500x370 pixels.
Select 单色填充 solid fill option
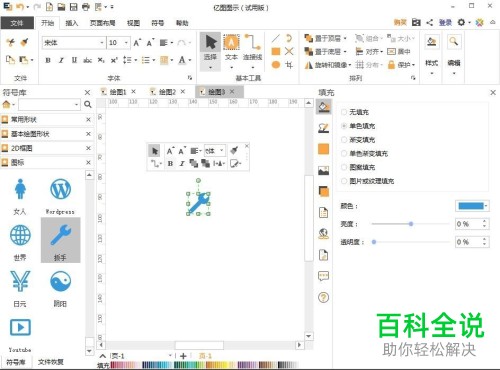pos(358,126)
